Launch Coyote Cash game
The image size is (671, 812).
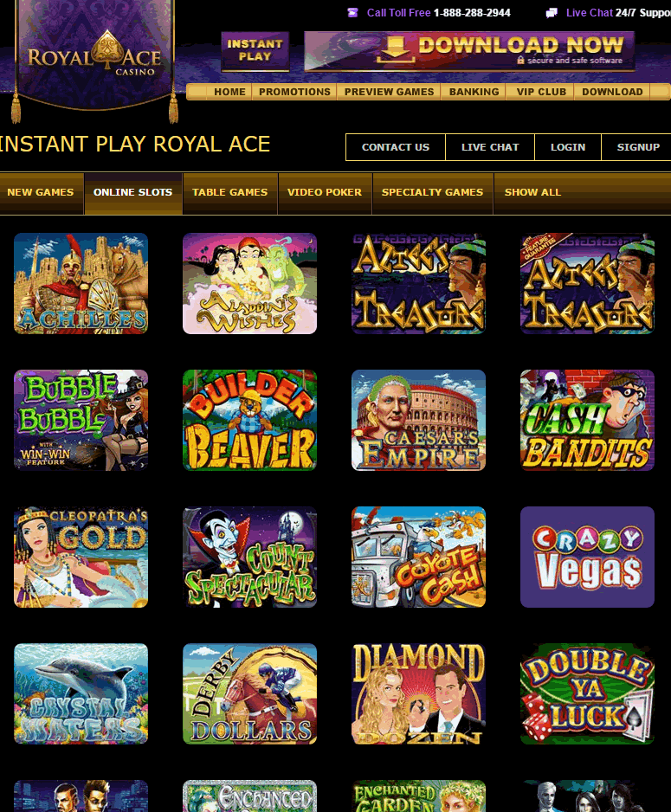(418, 557)
